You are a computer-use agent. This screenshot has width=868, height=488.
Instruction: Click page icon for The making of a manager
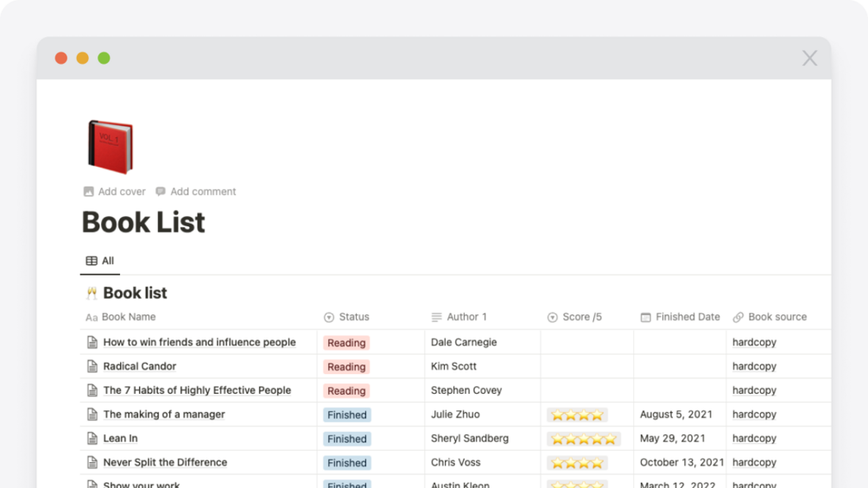click(92, 414)
